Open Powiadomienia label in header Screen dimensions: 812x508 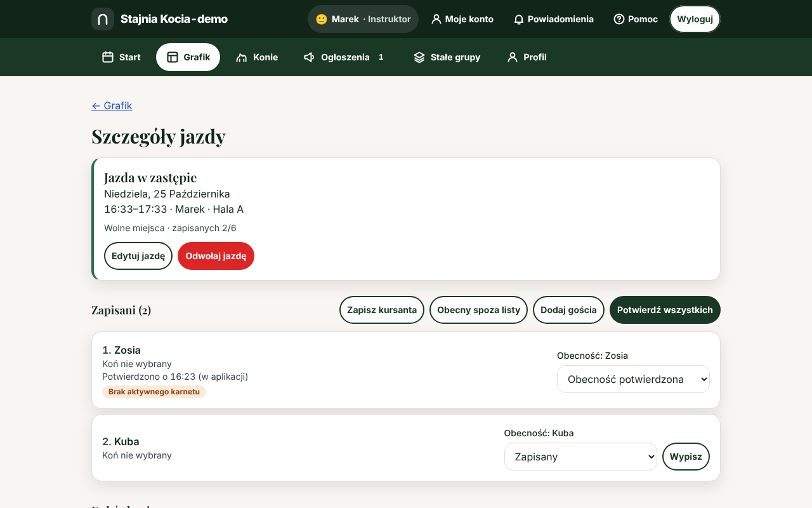click(561, 19)
